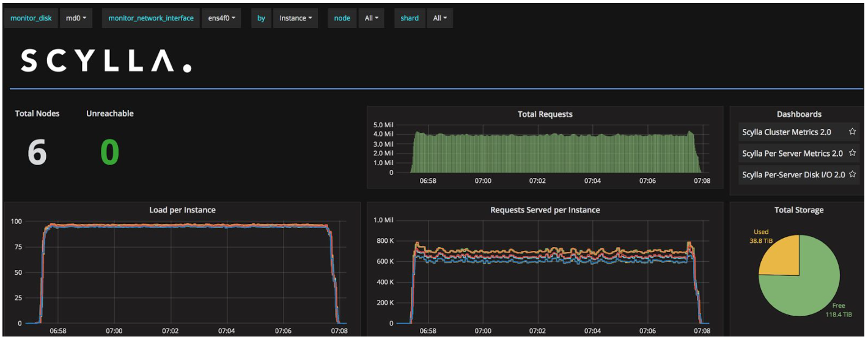Open the shard All dropdown
Viewport: 868px width, 342px height.
click(440, 18)
